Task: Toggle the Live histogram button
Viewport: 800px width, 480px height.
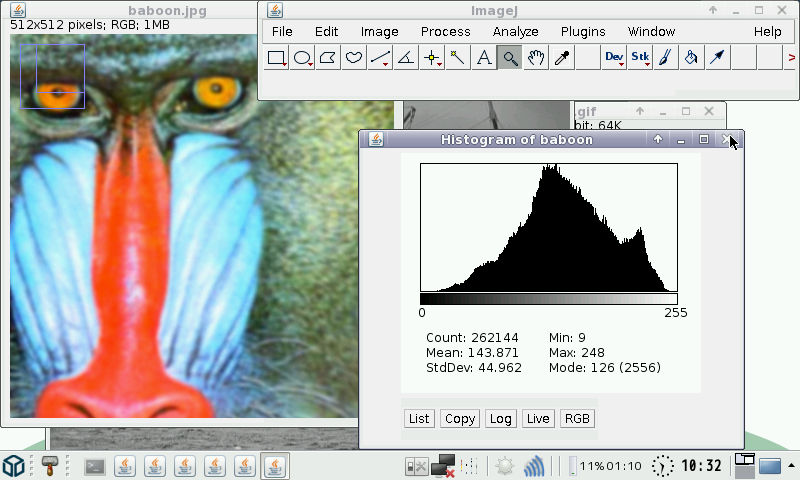Action: [538, 419]
